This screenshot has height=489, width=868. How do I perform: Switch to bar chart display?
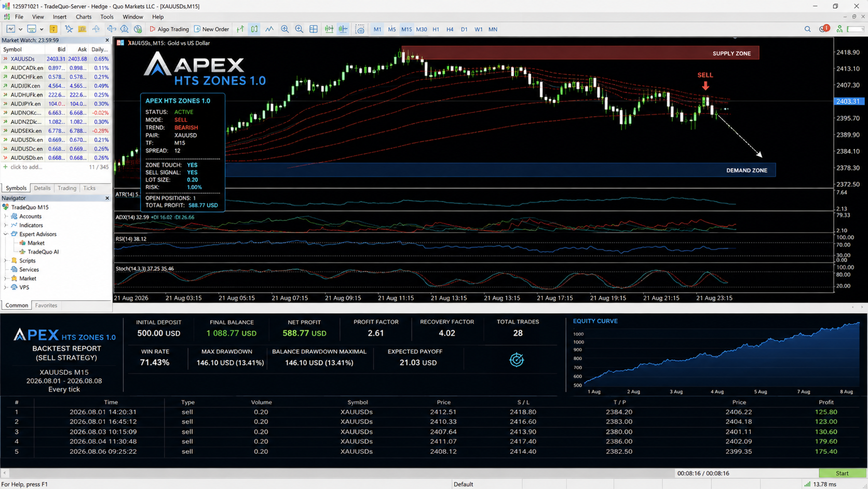coord(240,29)
